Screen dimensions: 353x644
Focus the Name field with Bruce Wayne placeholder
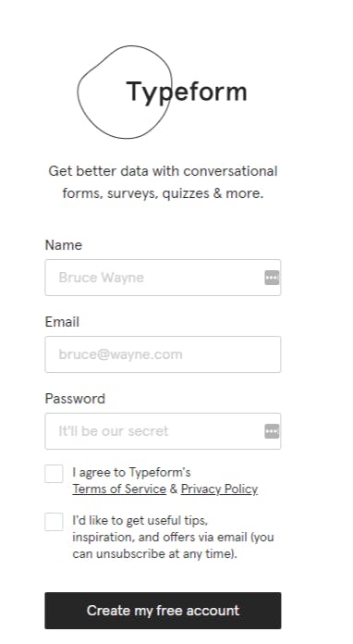coord(163,278)
